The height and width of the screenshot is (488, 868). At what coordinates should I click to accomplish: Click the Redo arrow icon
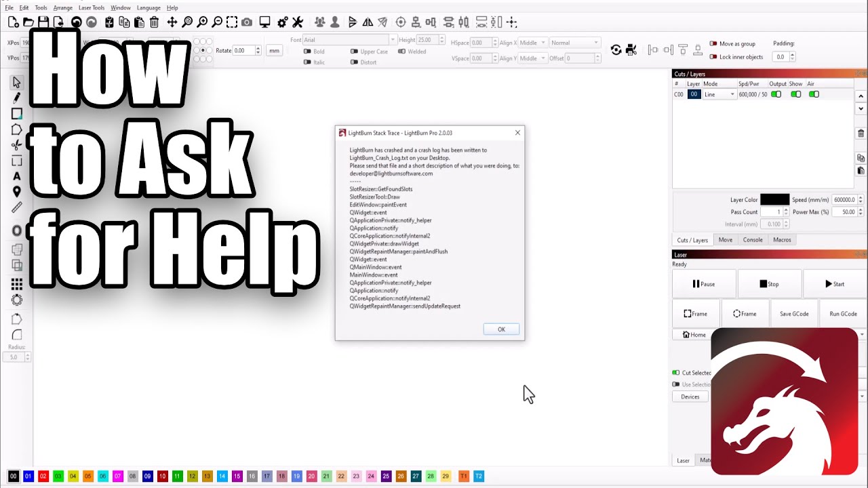click(91, 22)
